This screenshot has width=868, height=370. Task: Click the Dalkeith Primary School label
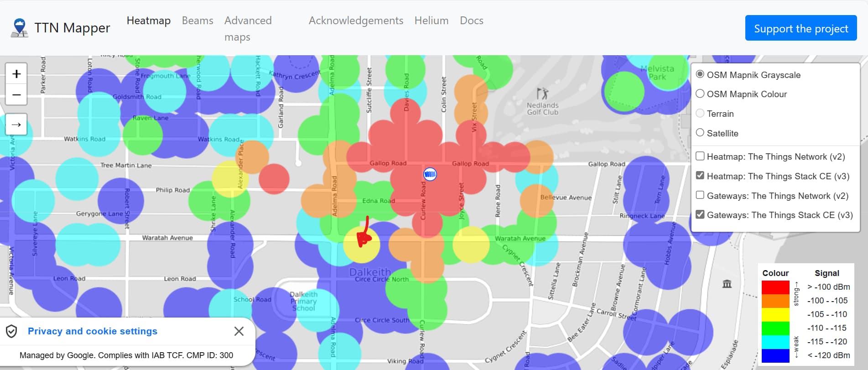coord(303,301)
